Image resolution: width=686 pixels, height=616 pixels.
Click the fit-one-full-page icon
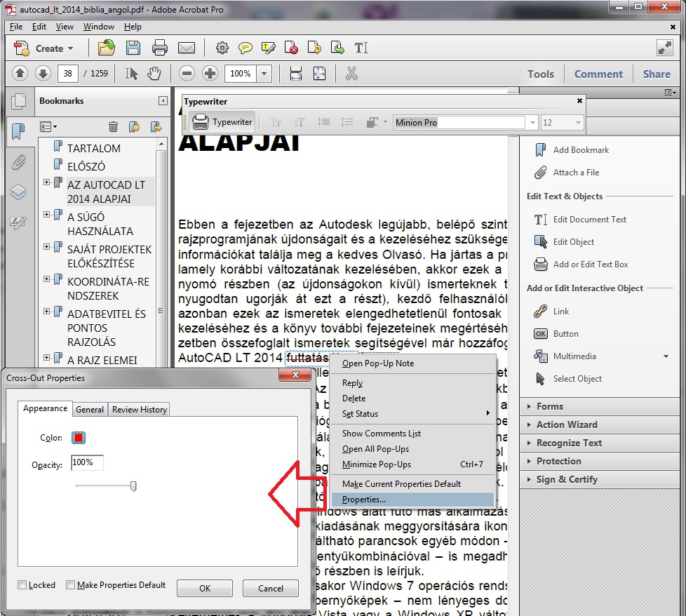pyautogui.click(x=319, y=74)
